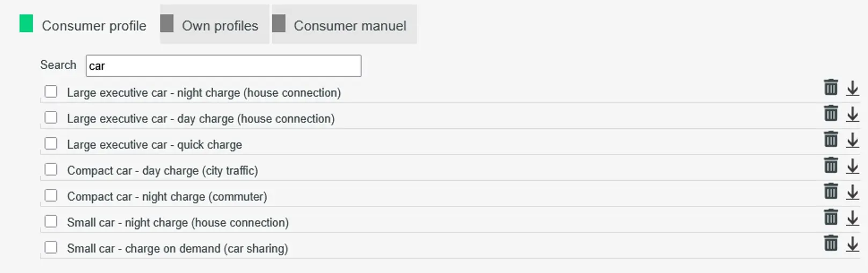Delete the Compact car day charge profile
This screenshot has width=868, height=273.
coord(830,166)
